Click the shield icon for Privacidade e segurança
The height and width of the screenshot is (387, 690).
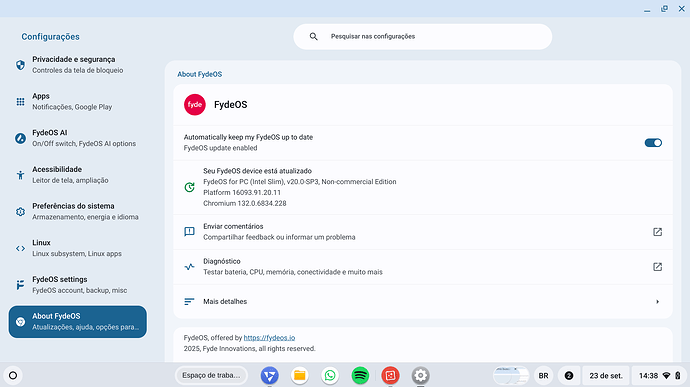click(x=20, y=65)
